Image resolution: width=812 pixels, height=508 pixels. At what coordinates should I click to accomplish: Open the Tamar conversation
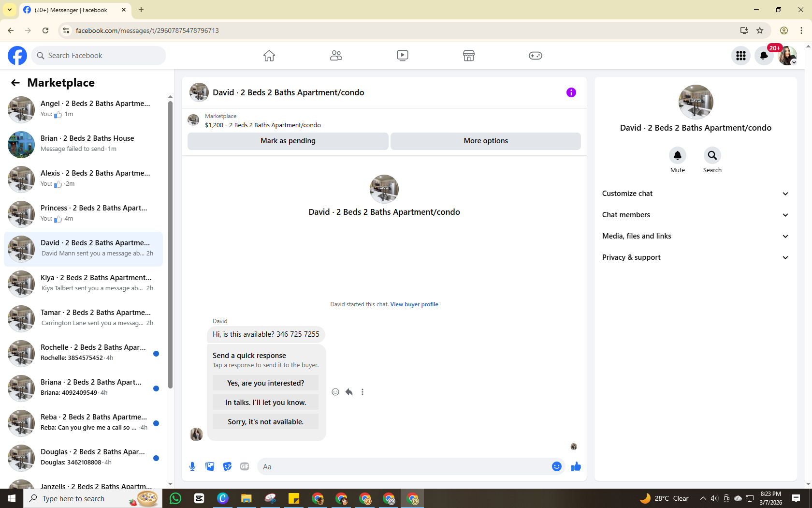pyautogui.click(x=83, y=318)
